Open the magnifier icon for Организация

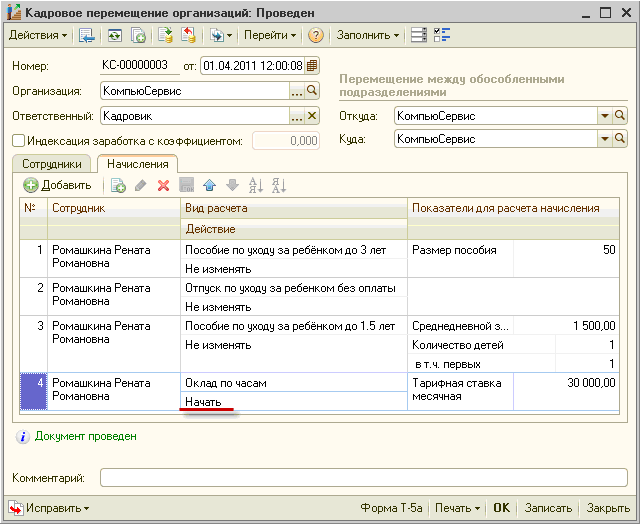pos(312,91)
